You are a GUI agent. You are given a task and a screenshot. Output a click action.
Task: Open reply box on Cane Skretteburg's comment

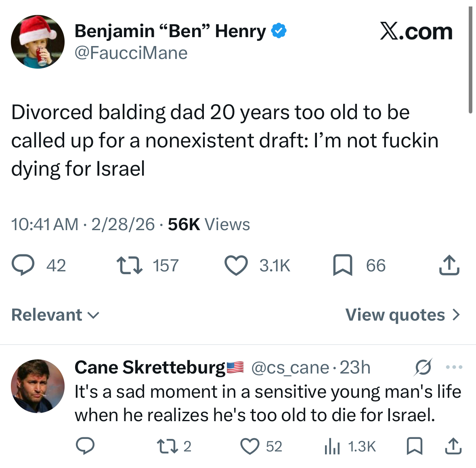(85, 446)
